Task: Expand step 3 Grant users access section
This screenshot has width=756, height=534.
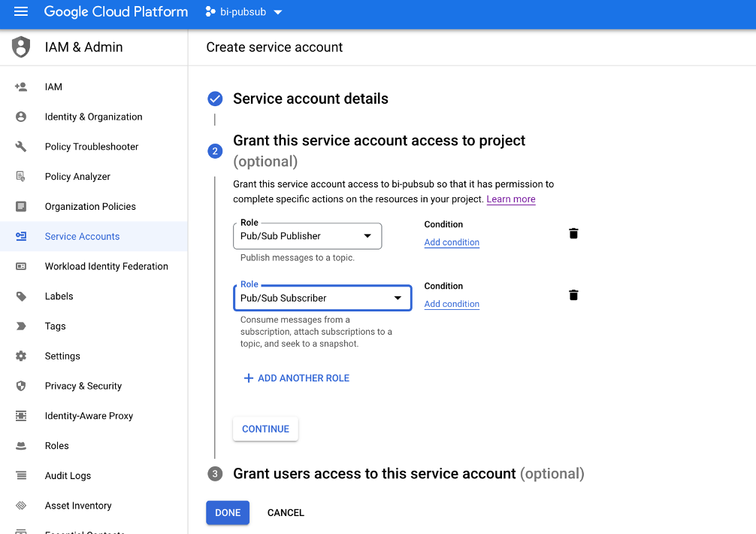Action: pyautogui.click(x=374, y=474)
